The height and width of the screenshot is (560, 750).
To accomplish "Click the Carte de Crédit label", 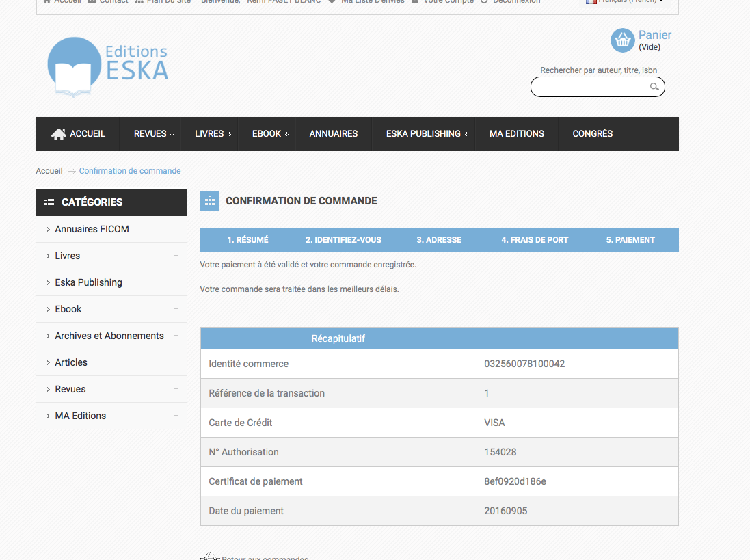I will coord(240,423).
